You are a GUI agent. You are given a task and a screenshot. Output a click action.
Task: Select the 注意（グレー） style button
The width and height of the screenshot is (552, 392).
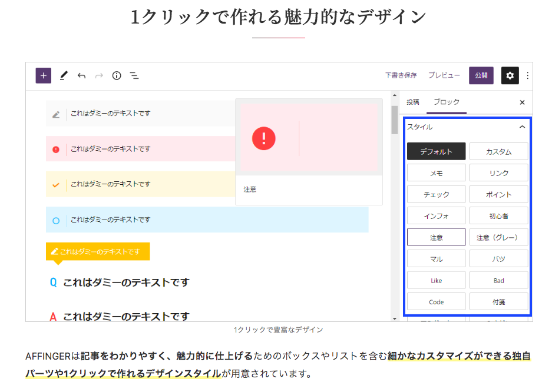click(x=498, y=237)
